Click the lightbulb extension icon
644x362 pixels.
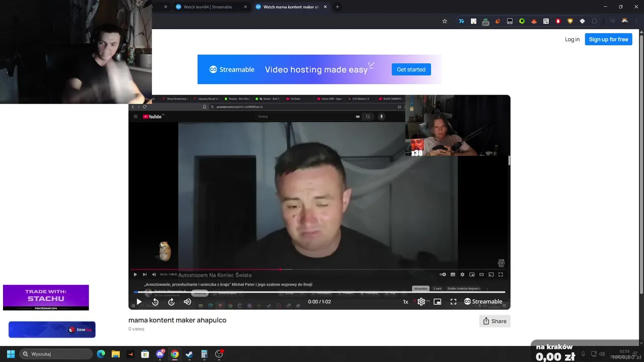(x=473, y=21)
